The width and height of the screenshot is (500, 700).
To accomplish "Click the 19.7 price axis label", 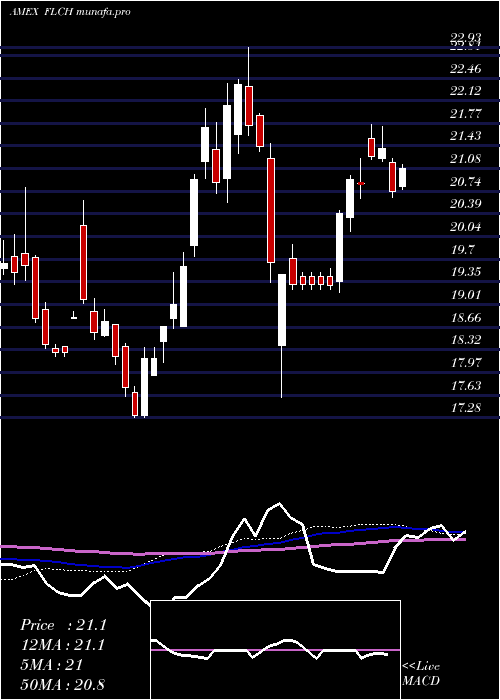I will coord(462,250).
